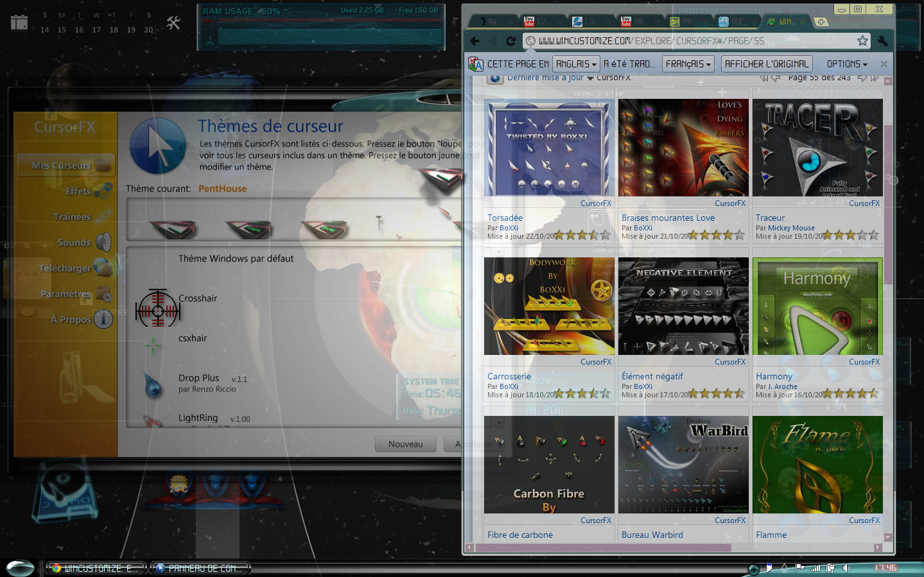Open the ANGLAIS source language dropdown

click(576, 64)
